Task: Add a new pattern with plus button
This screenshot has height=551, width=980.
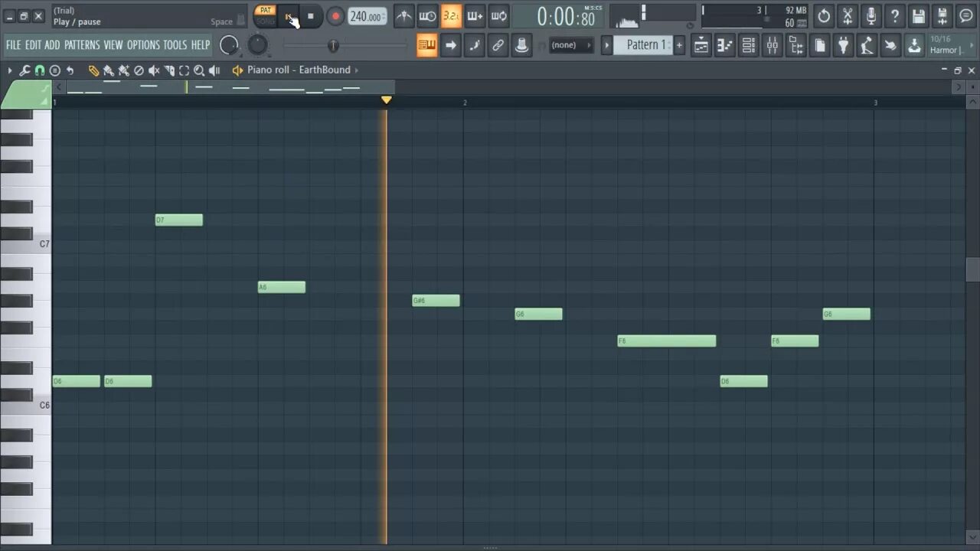Action: [678, 45]
